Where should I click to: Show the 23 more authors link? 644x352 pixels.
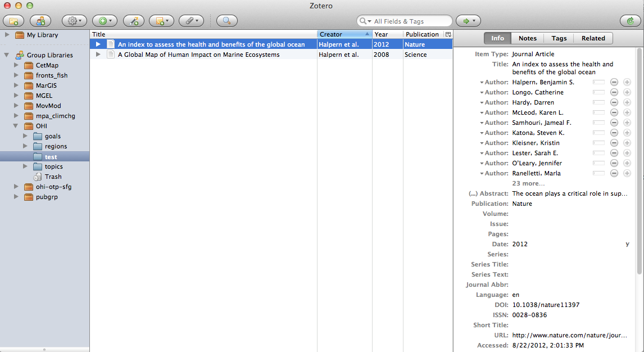pos(528,184)
